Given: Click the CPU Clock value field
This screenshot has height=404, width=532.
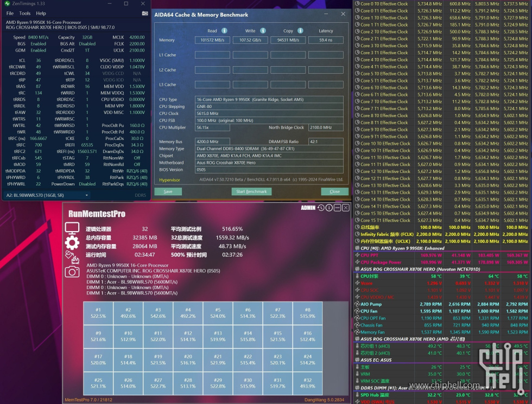Looking at the screenshot, I should point(269,113).
